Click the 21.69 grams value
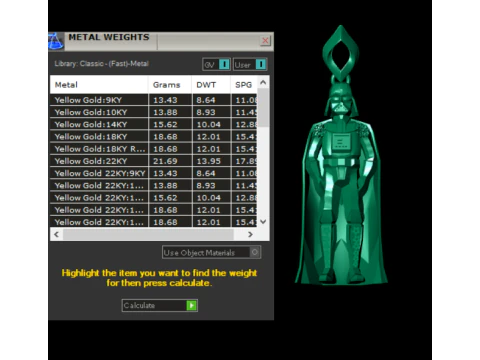 (165, 161)
